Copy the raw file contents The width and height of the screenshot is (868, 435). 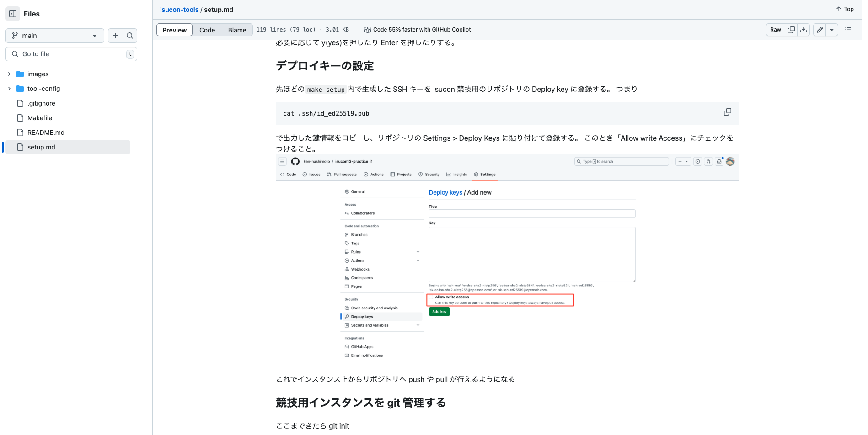point(791,29)
